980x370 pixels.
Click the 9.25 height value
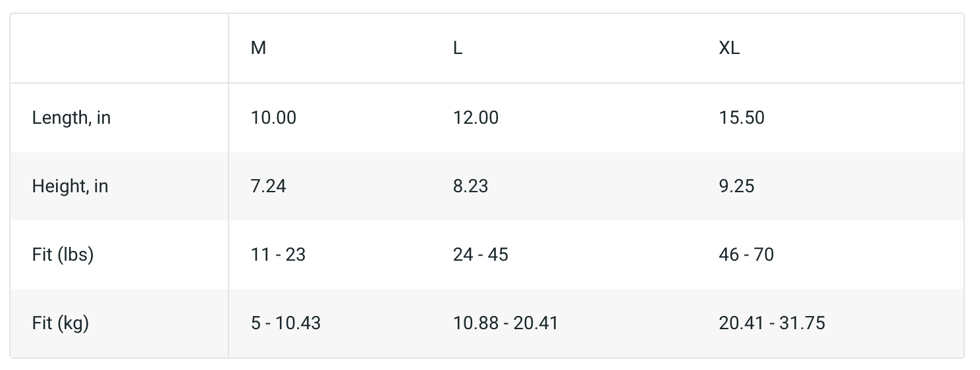pyautogui.click(x=736, y=186)
